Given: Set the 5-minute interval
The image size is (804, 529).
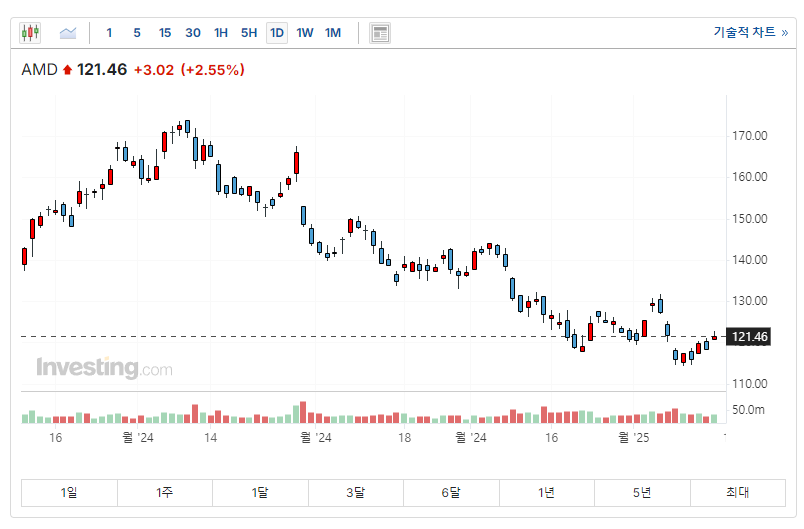Looking at the screenshot, I should click(137, 33).
